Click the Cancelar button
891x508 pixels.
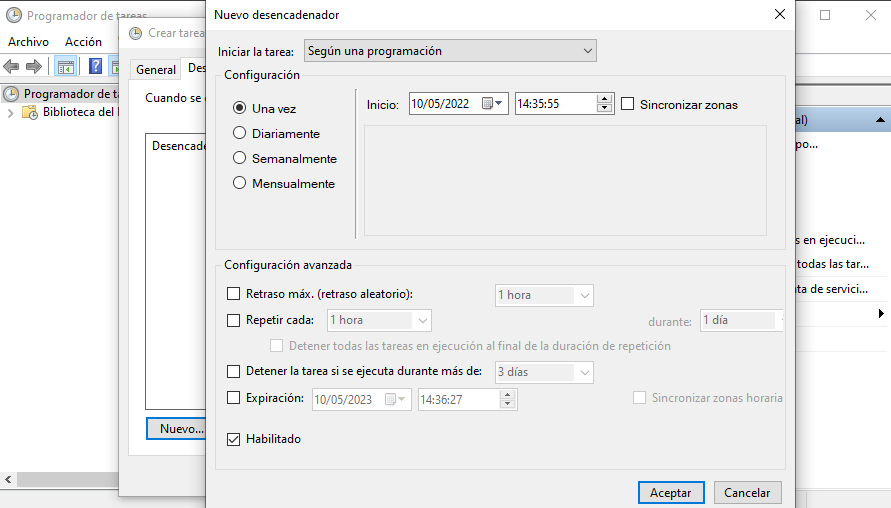747,493
